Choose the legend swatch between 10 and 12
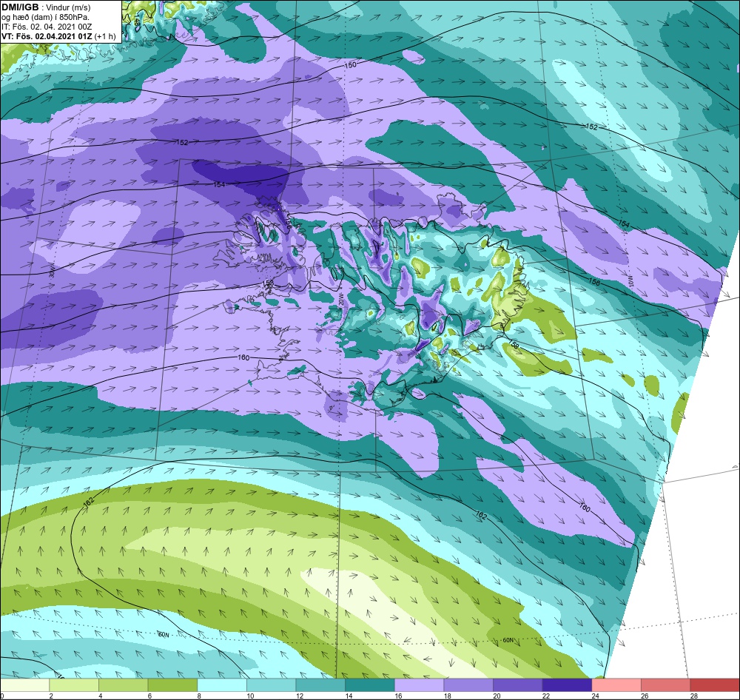The width and height of the screenshot is (740, 700). pyautogui.click(x=272, y=684)
